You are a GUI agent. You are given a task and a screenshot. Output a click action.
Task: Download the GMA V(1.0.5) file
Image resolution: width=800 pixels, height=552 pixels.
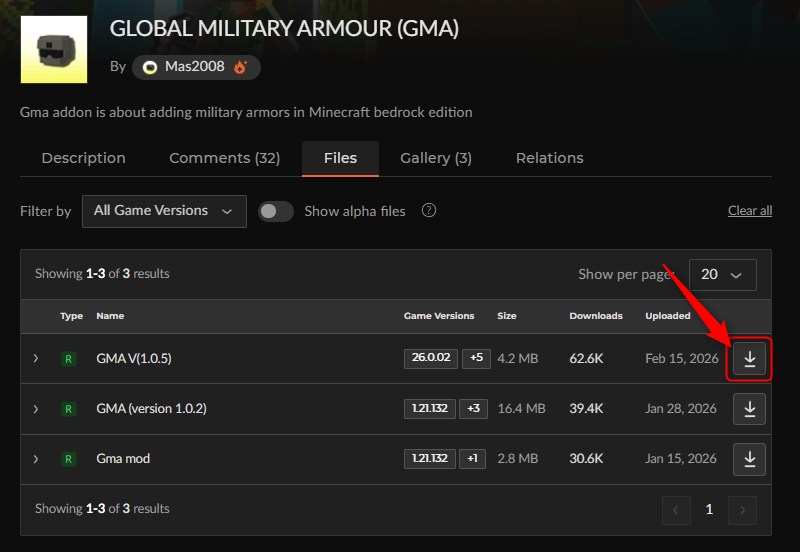pos(749,359)
